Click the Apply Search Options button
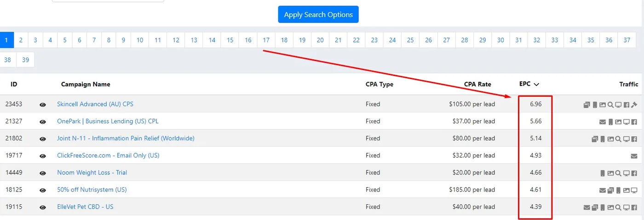The height and width of the screenshot is (220, 644). pos(318,14)
